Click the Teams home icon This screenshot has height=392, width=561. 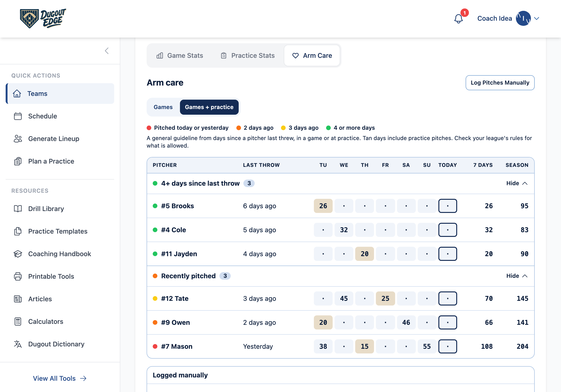pyautogui.click(x=17, y=94)
